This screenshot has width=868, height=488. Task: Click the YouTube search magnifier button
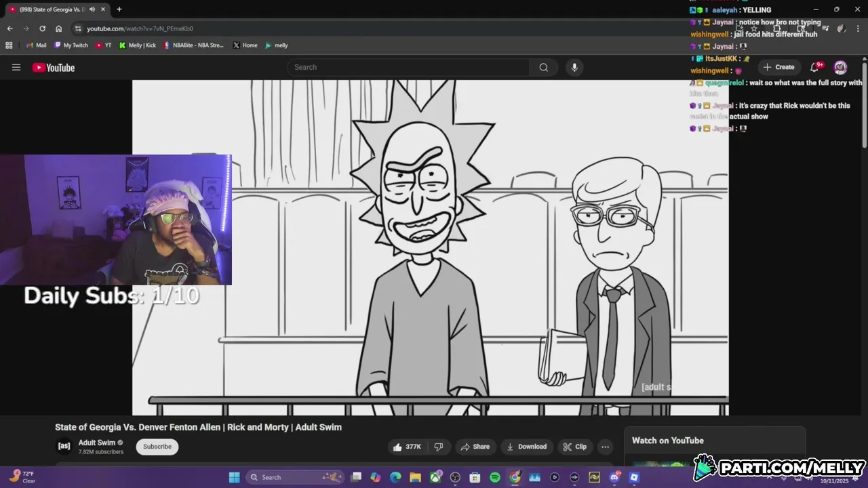click(543, 67)
